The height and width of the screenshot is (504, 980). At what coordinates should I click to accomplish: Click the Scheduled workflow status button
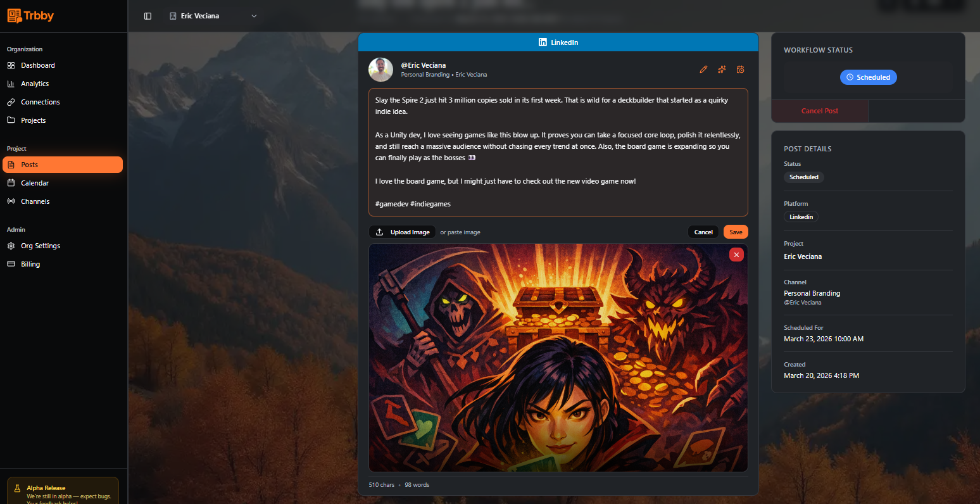868,77
